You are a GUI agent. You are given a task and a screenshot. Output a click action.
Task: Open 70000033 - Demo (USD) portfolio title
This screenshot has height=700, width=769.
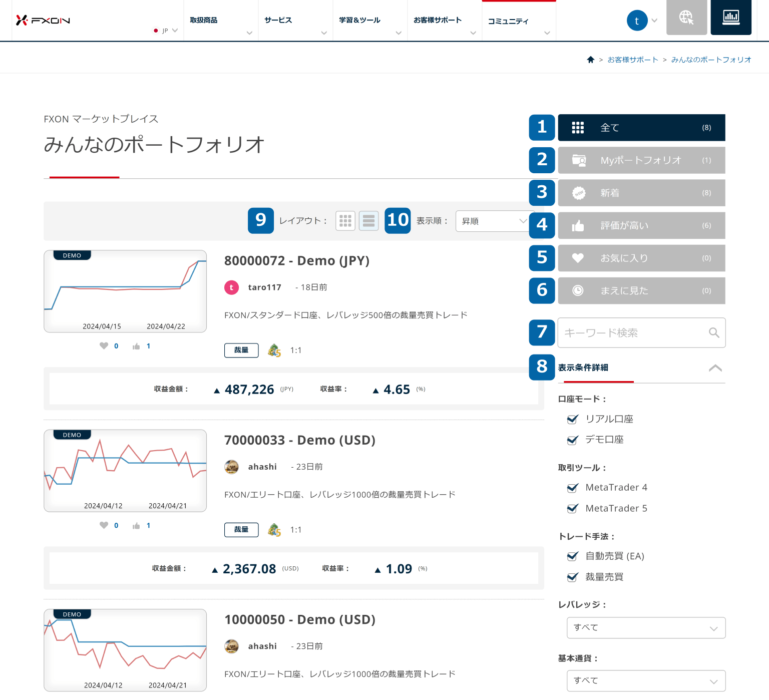point(300,440)
